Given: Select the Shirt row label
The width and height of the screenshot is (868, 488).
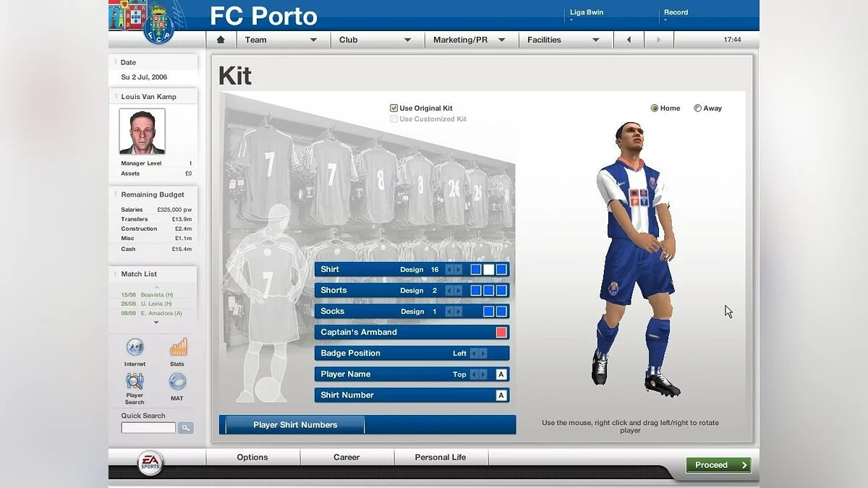Looking at the screenshot, I should coord(330,270).
